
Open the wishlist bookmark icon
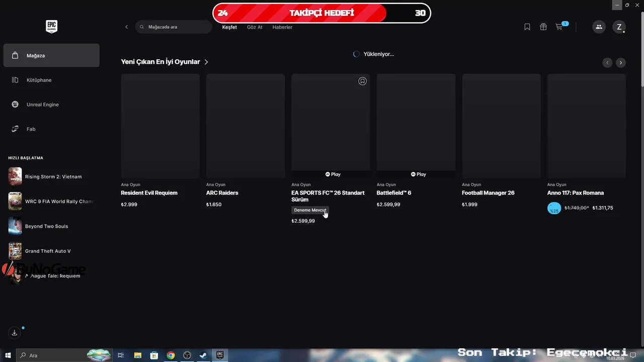(527, 27)
